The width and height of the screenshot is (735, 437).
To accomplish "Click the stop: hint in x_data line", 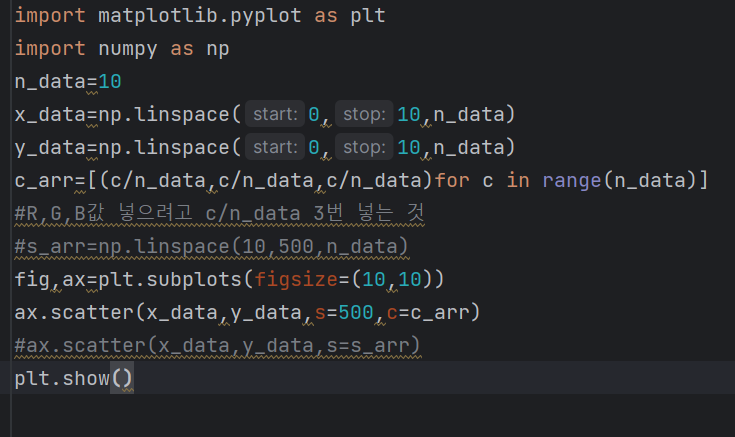I will (x=364, y=114).
